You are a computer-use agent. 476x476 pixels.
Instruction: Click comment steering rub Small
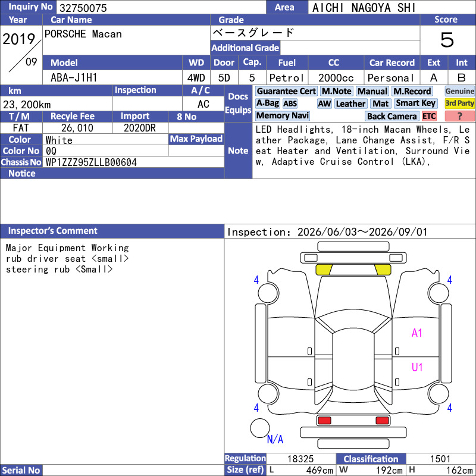59,270
